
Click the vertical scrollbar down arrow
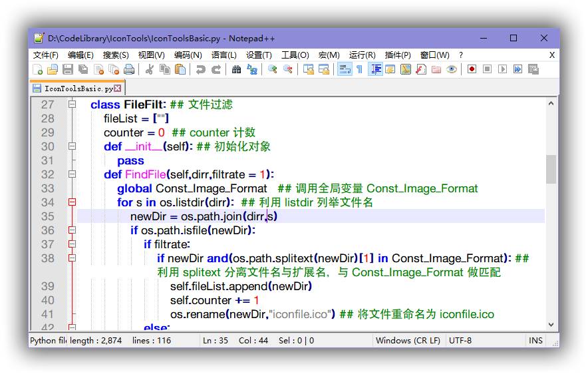(x=551, y=325)
